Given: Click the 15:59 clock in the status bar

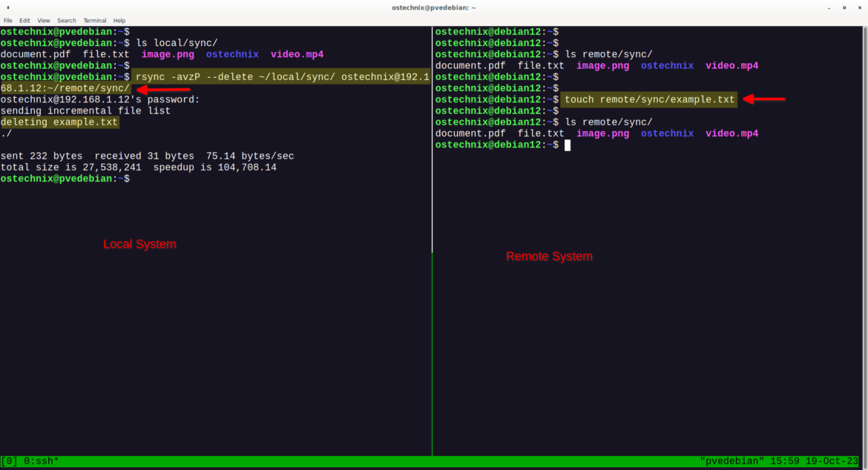Looking at the screenshot, I should pos(785,460).
